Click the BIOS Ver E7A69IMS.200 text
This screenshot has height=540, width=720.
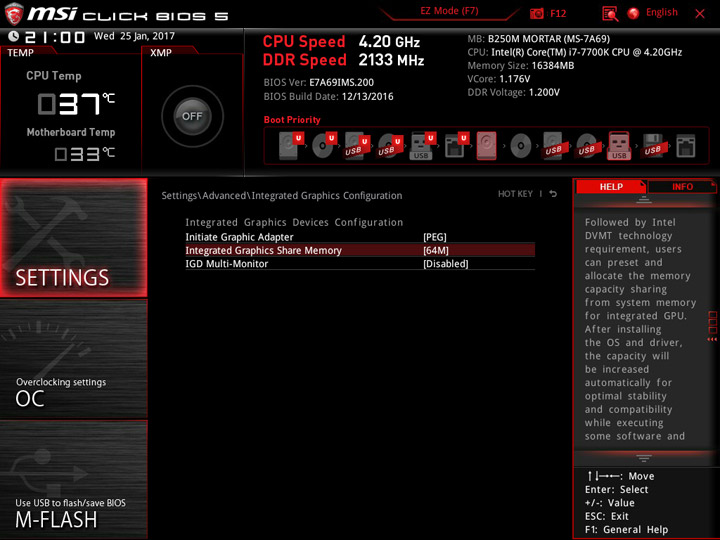click(x=319, y=83)
